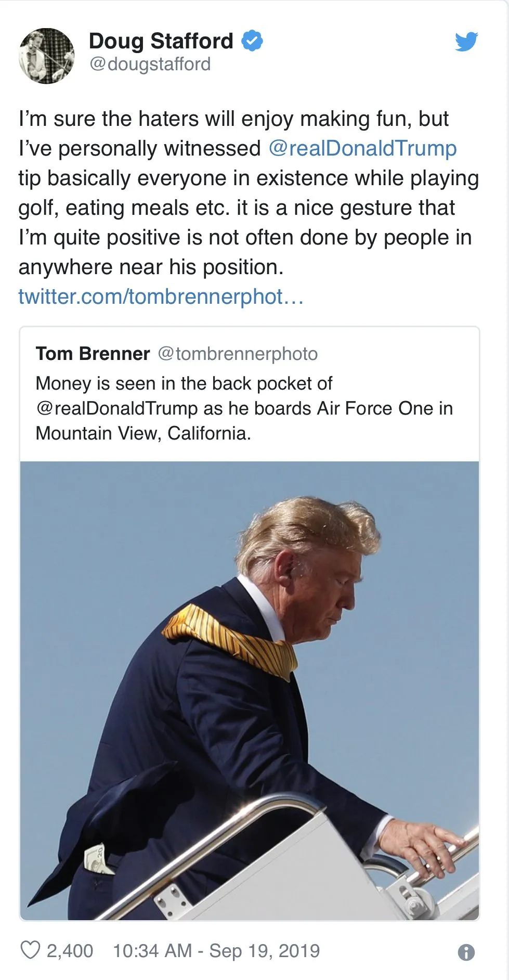Open the twitter.com/tombrennerphot… link
This screenshot has width=509, height=980.
[x=161, y=296]
